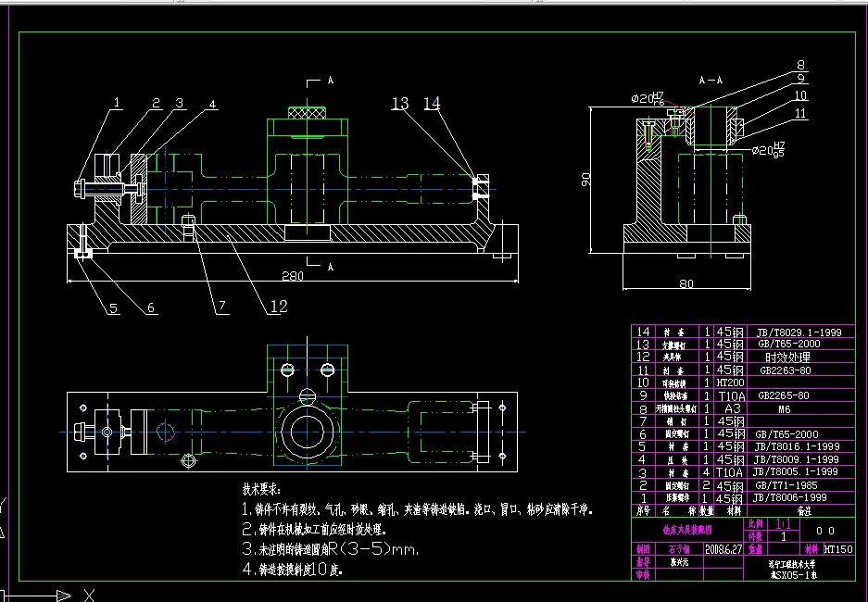
Task: Pick part balloon 2 in front view
Action: click(x=157, y=103)
